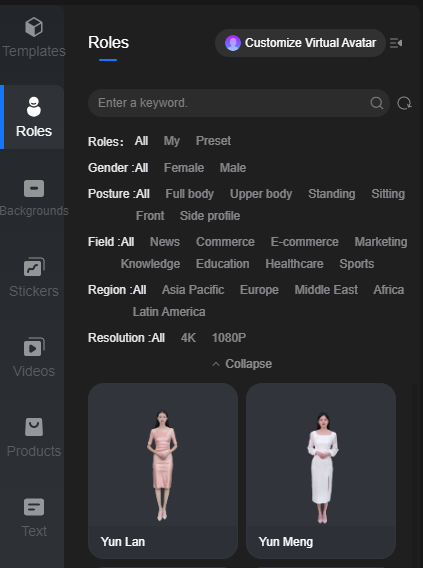Viewport: 423px width, 568px height.
Task: Show only My roles
Action: click(172, 141)
